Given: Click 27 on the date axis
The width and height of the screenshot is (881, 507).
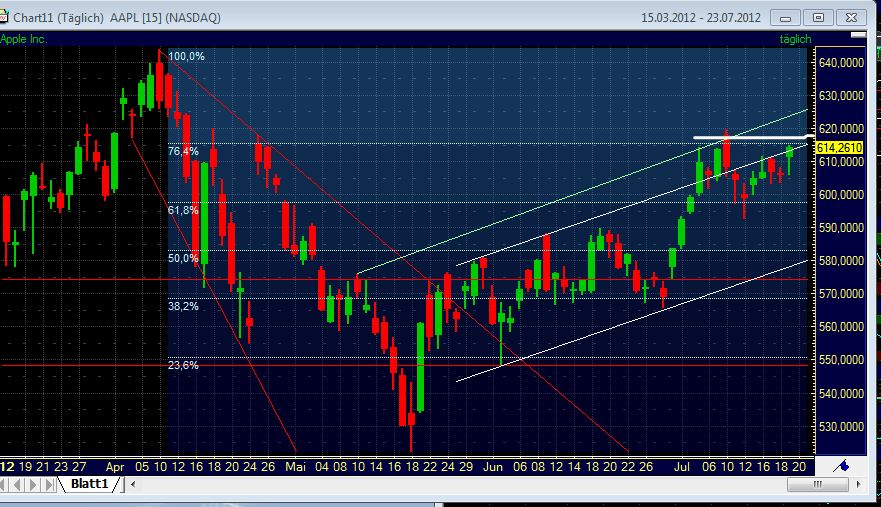Looking at the screenshot, I should (79, 467).
